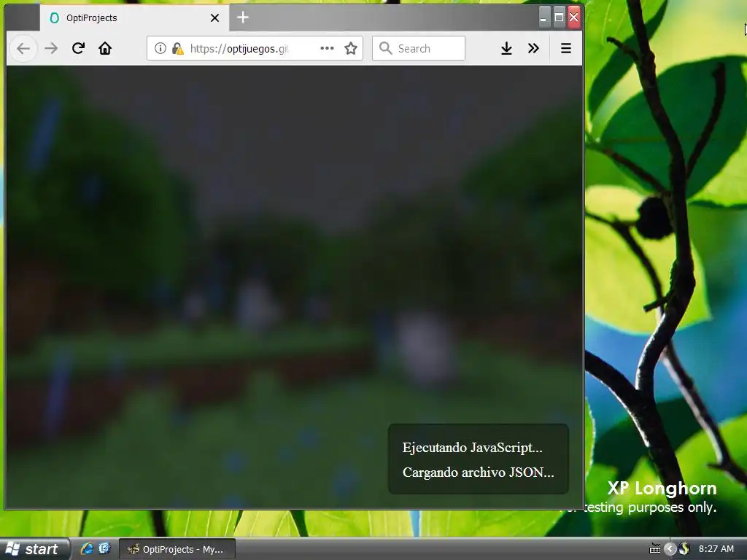Click the magnifier icon in Search box
Viewport: 747px width, 560px height.
coord(385,48)
